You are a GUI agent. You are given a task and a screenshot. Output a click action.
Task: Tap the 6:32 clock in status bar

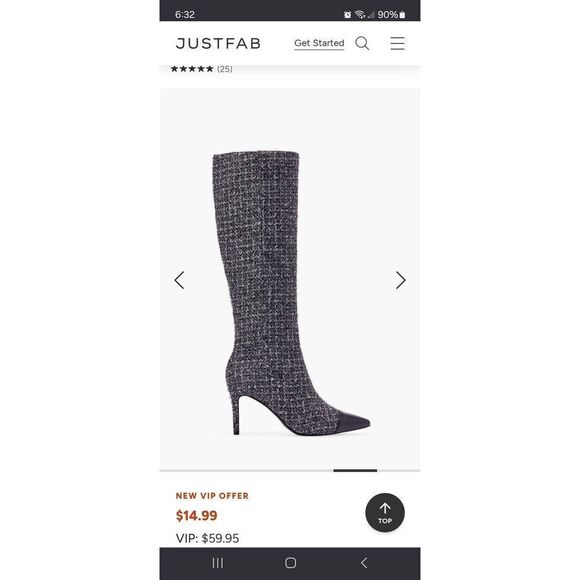point(185,15)
